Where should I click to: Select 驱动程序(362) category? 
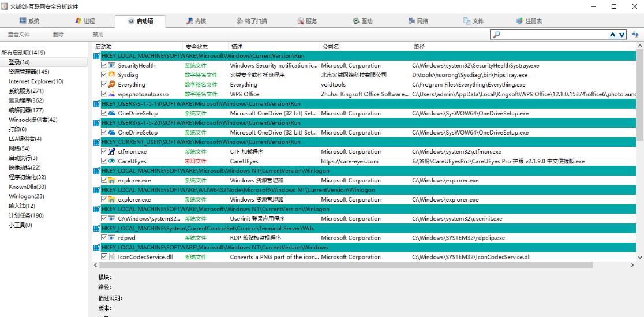[x=27, y=100]
